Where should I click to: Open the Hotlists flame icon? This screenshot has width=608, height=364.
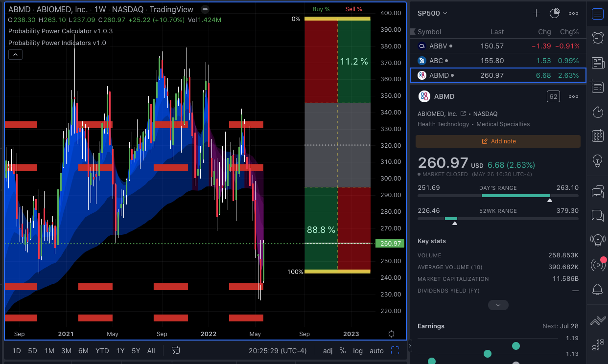tap(597, 112)
